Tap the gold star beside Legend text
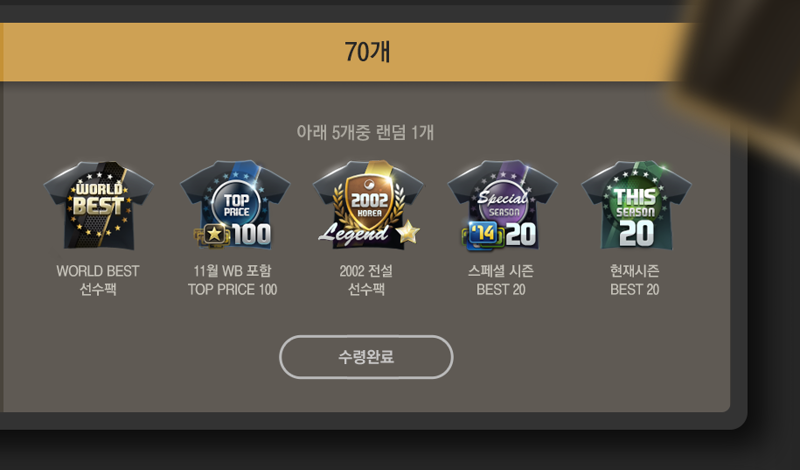Viewport: 800px width, 470px height. coord(408,232)
